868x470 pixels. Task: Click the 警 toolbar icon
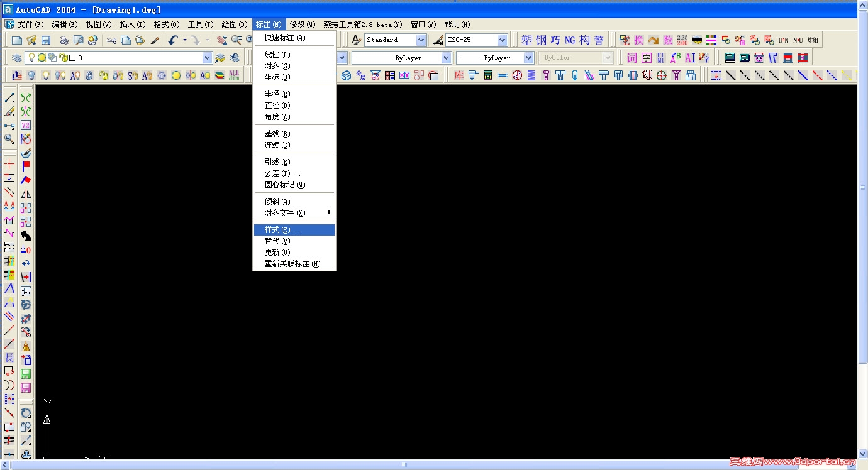click(x=599, y=40)
